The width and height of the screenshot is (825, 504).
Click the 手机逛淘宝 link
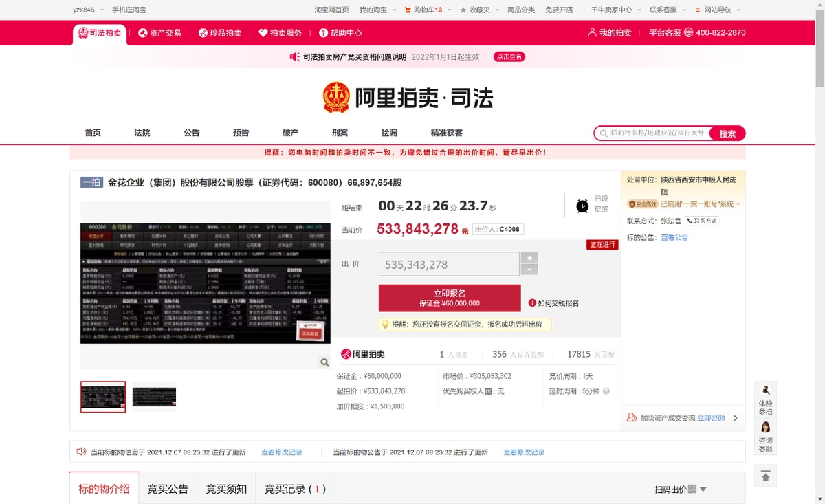pyautogui.click(x=129, y=10)
